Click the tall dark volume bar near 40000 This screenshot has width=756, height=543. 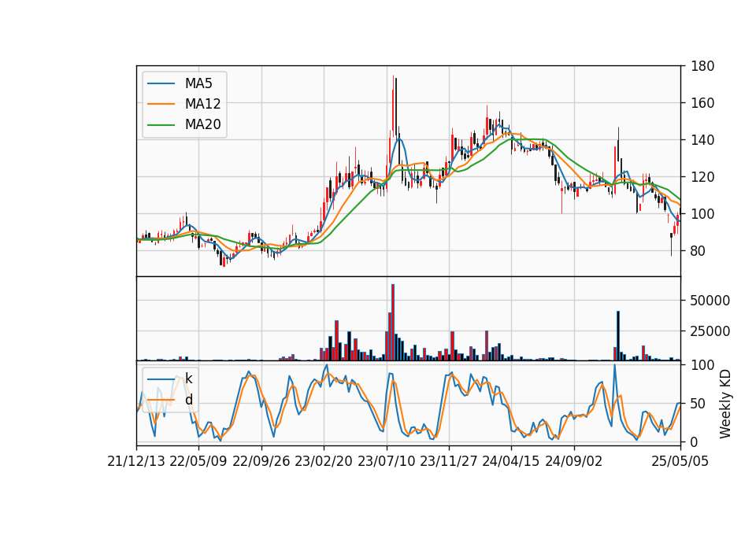[618, 336]
